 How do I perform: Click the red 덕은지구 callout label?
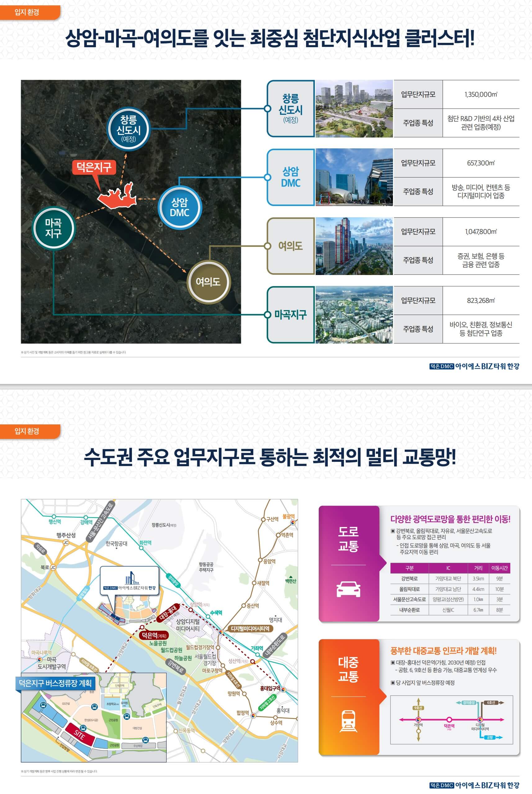click(x=94, y=167)
